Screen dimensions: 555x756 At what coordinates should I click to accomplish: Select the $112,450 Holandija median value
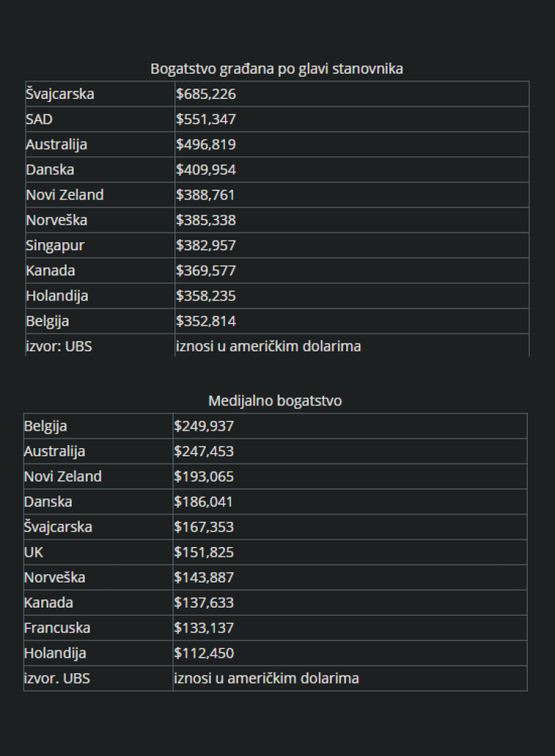(204, 653)
